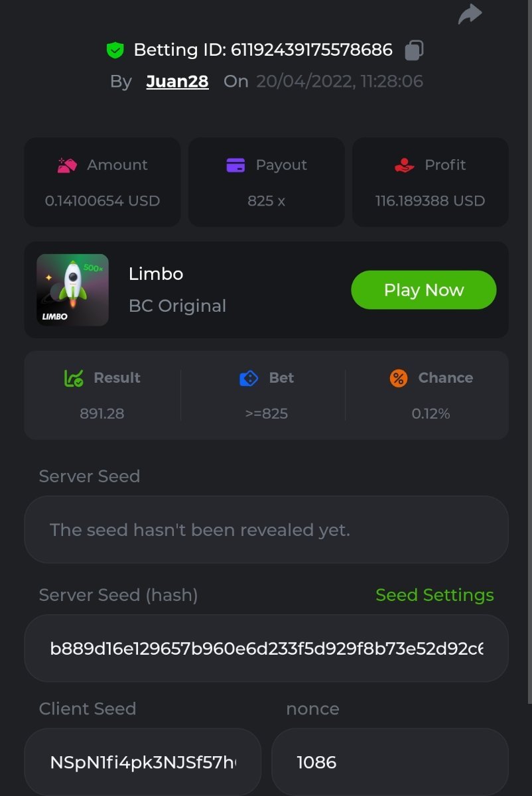Click the red Profit hand icon
Viewport: 532px width, 796px height.
[404, 165]
